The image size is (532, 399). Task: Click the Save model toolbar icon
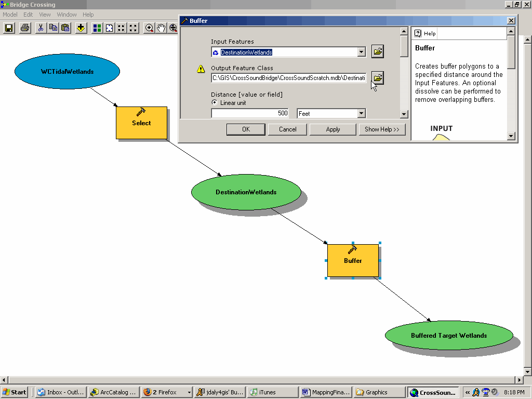click(9, 28)
